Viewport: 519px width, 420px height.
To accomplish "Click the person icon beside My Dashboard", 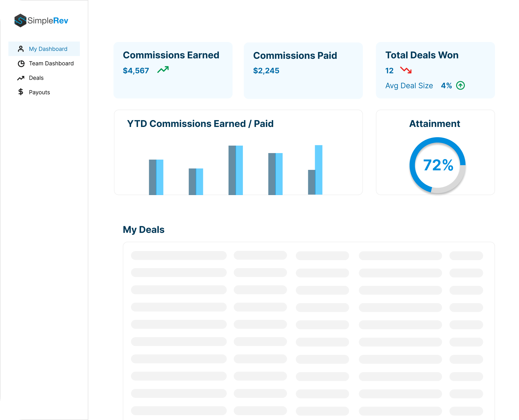I will (21, 49).
